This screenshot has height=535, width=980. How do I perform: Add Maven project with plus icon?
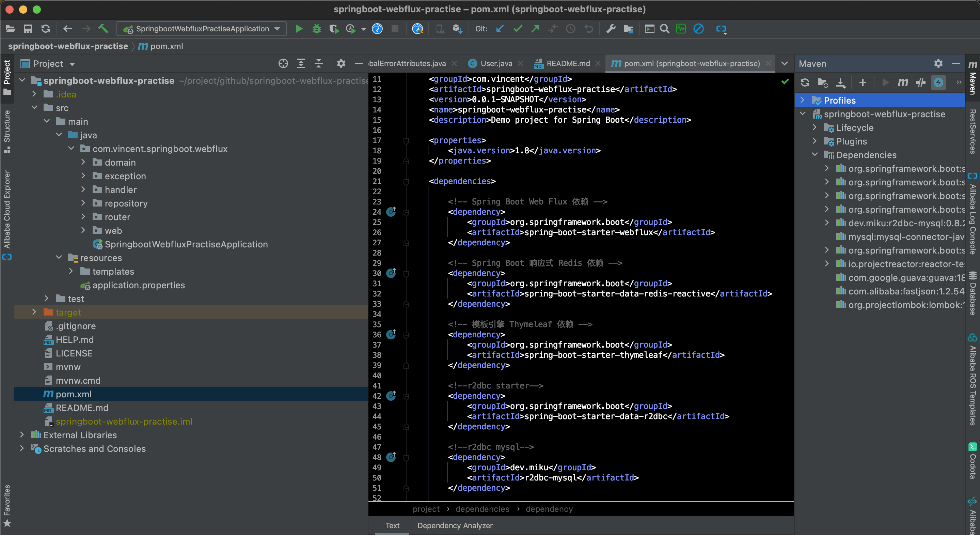coord(863,82)
